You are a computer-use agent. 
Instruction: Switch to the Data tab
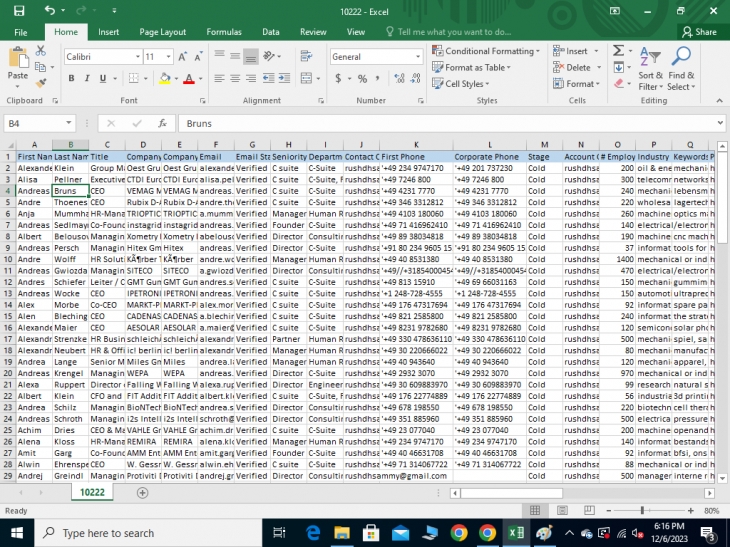(x=270, y=32)
